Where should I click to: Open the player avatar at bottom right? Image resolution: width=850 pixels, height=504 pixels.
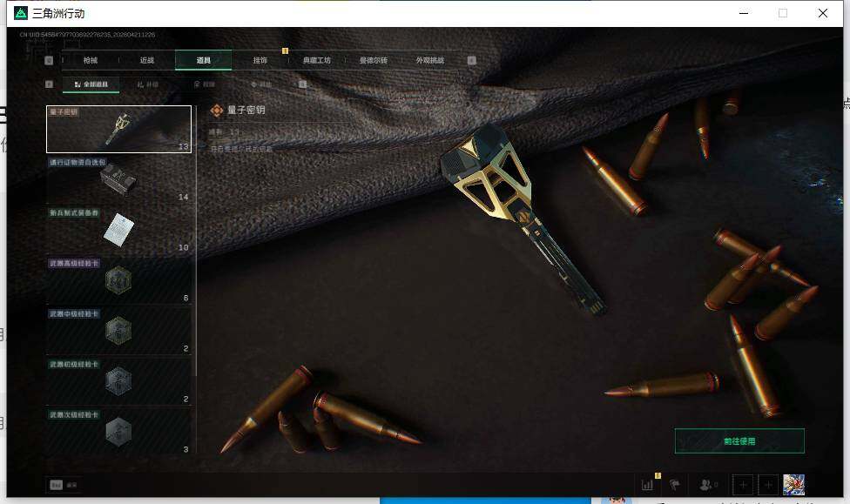[x=793, y=485]
